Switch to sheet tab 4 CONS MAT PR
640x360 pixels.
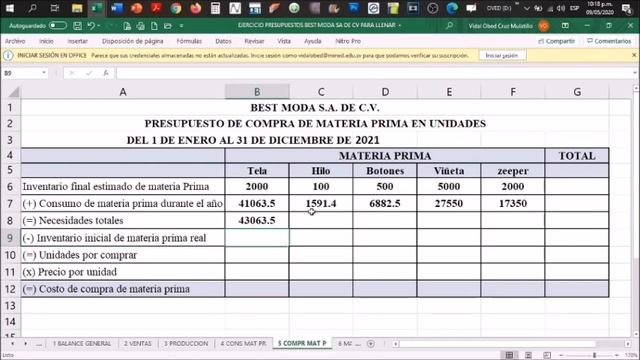(243, 344)
